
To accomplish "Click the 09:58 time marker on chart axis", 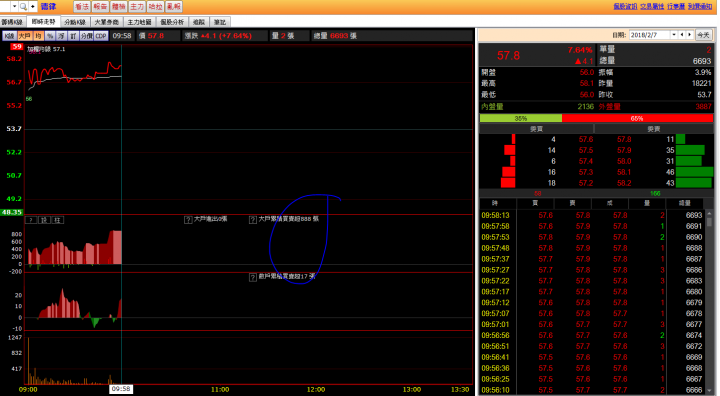I will tap(121, 389).
